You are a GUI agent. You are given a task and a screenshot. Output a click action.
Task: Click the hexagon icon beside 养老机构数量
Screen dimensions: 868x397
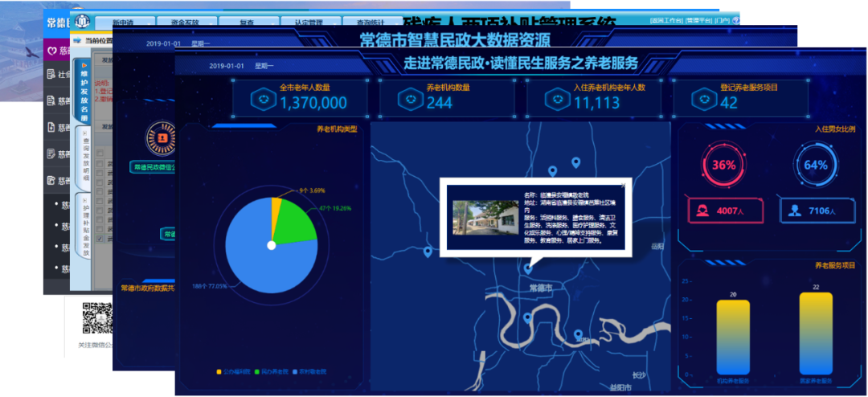tap(411, 98)
